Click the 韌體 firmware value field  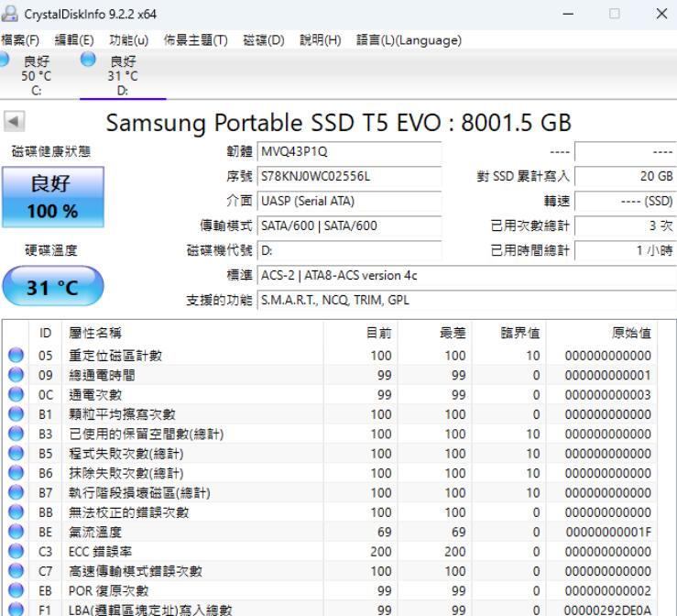[x=346, y=151]
